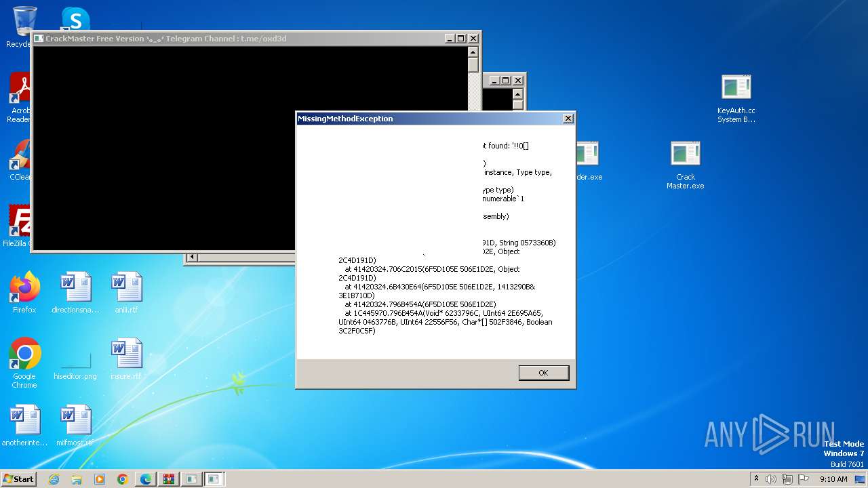The width and height of the screenshot is (868, 488).
Task: Launch Microsoft Edge from the taskbar
Action: [146, 479]
